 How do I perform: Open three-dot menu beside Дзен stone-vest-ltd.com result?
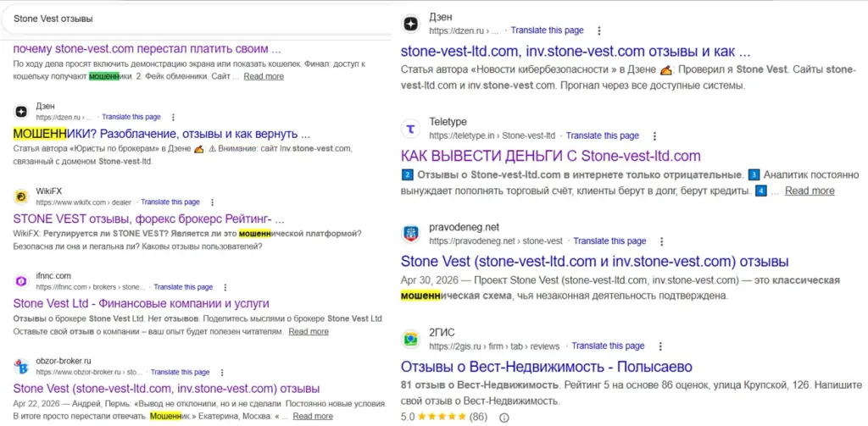(598, 30)
